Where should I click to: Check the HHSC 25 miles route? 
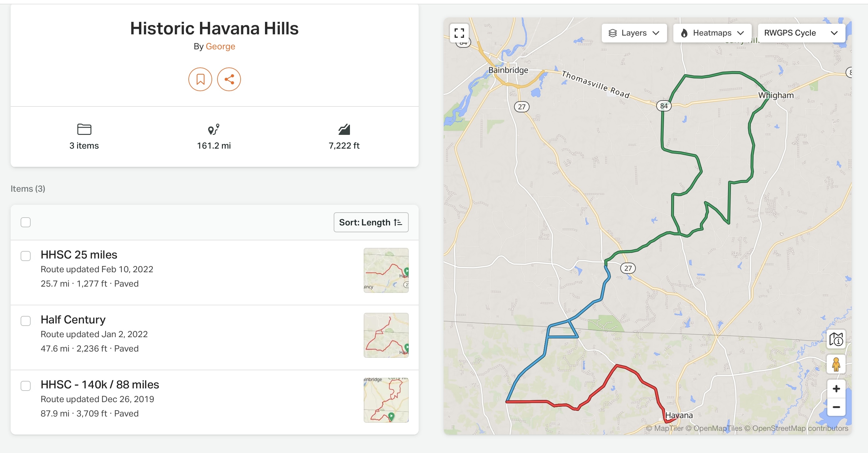pos(26,256)
